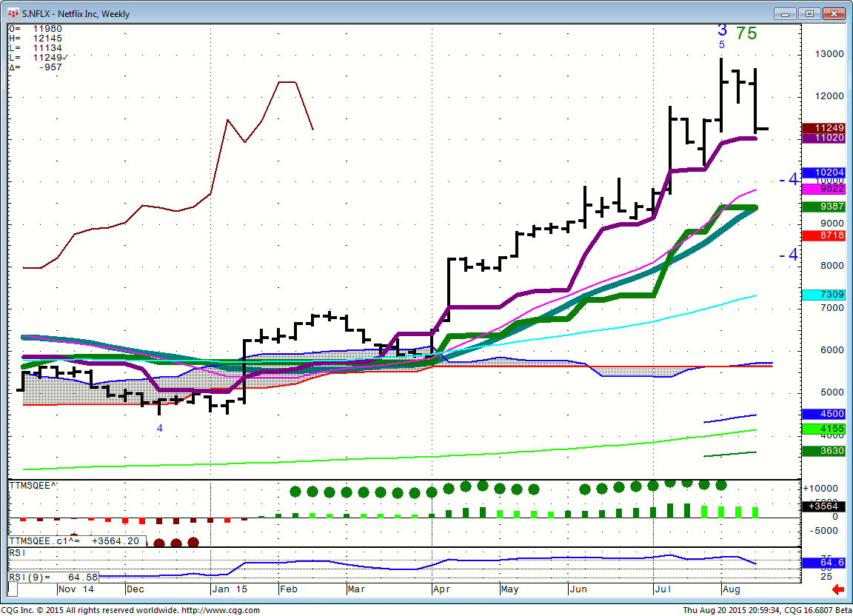Select the cyan 7309 price label

click(823, 295)
